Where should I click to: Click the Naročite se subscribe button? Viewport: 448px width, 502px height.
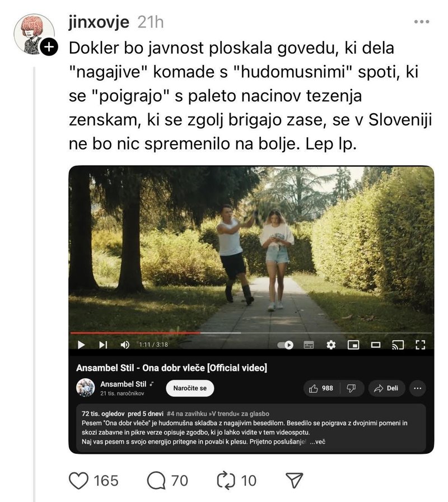190,388
